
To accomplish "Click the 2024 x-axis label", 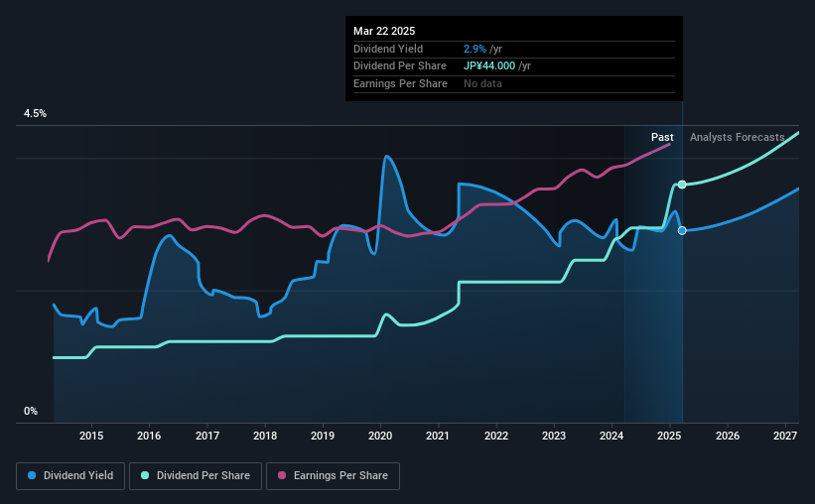I will tap(611, 436).
